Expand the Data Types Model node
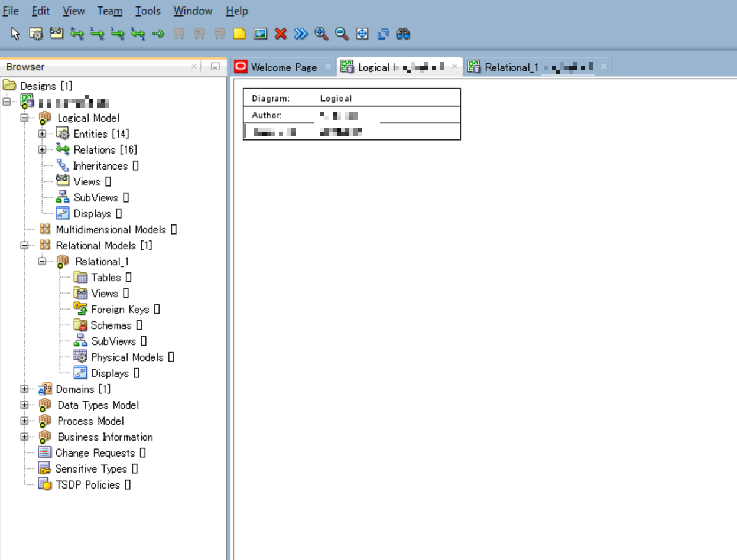737x560 pixels. pos(24,405)
